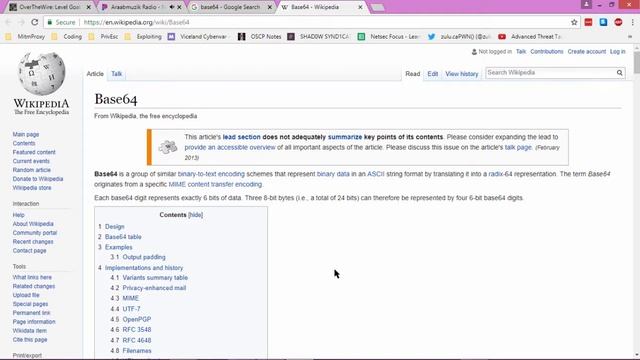The height and width of the screenshot is (360, 640).
Task: Follow the binary-to-text encoding link
Action: (211, 174)
